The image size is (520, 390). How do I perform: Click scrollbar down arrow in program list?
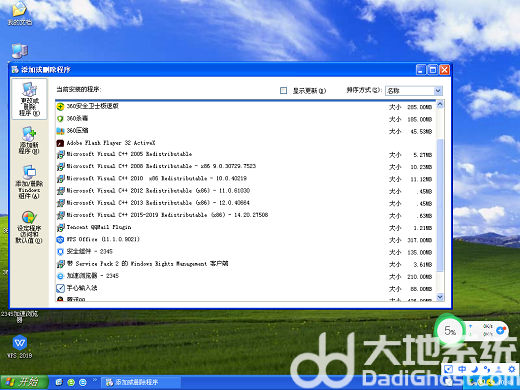pyautogui.click(x=440, y=297)
